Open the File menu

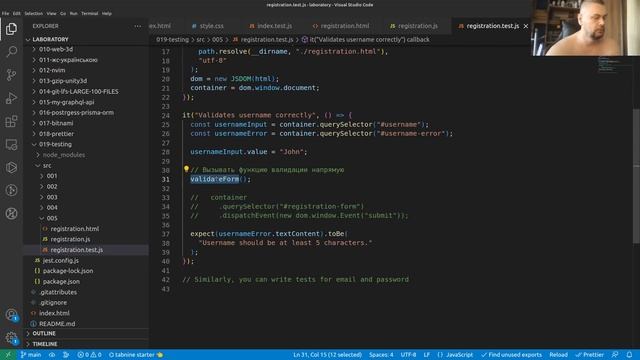click(5, 13)
